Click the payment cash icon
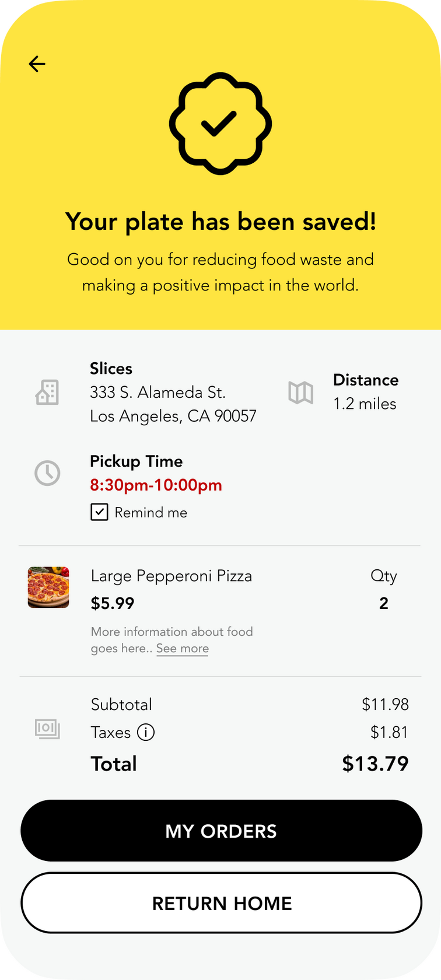Viewport: 441px width, 980px height. click(47, 729)
